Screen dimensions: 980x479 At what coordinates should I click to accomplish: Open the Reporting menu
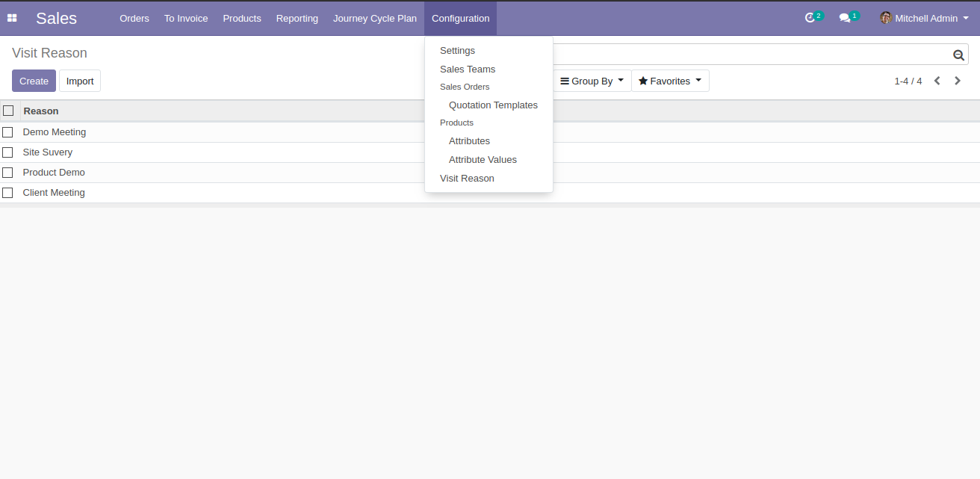[x=297, y=18]
